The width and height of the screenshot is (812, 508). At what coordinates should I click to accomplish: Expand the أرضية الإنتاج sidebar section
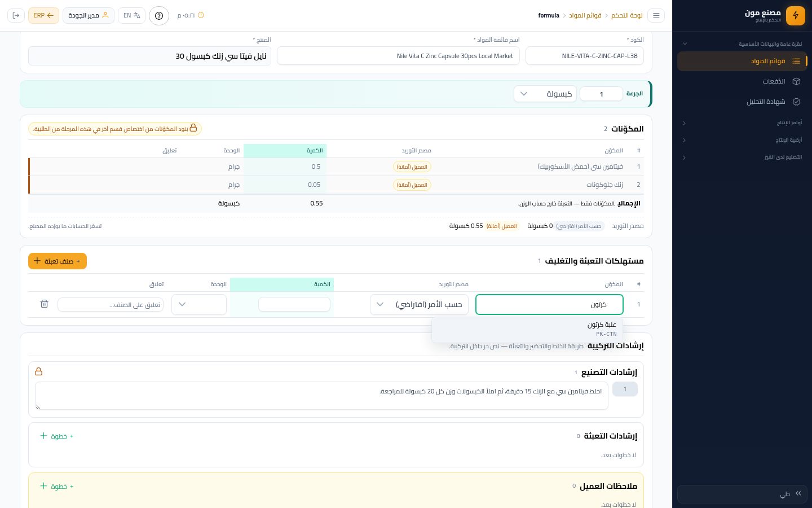(x=742, y=140)
